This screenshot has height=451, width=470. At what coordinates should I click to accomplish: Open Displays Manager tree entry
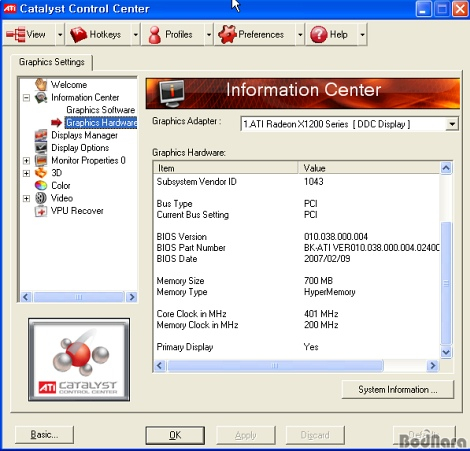tap(84, 135)
